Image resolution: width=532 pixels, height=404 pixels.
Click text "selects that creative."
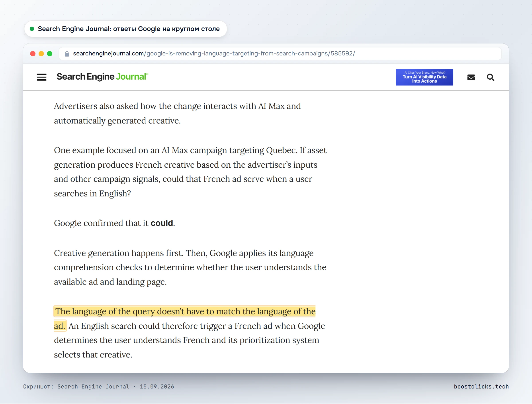tap(93, 355)
